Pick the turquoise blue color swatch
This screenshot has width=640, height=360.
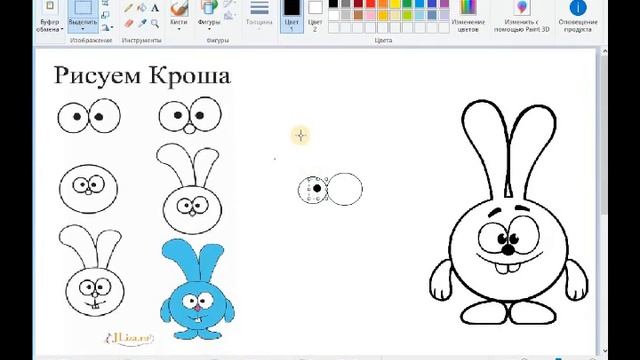[419, 4]
